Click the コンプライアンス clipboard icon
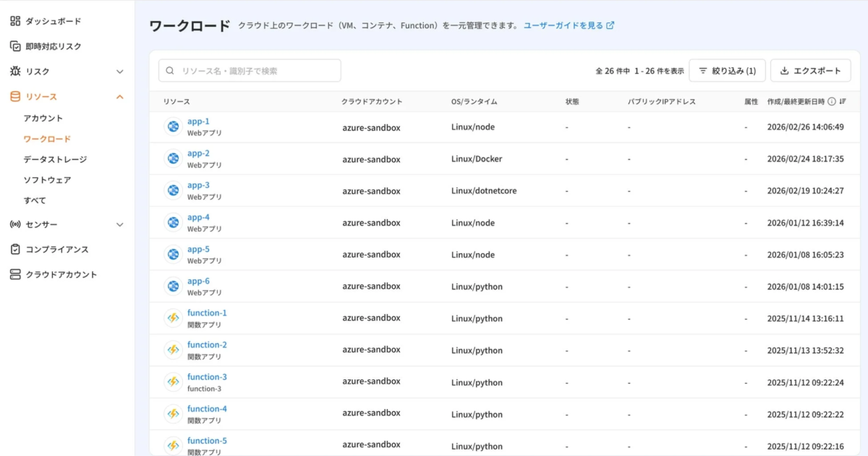This screenshot has height=456, width=868. pyautogui.click(x=15, y=249)
